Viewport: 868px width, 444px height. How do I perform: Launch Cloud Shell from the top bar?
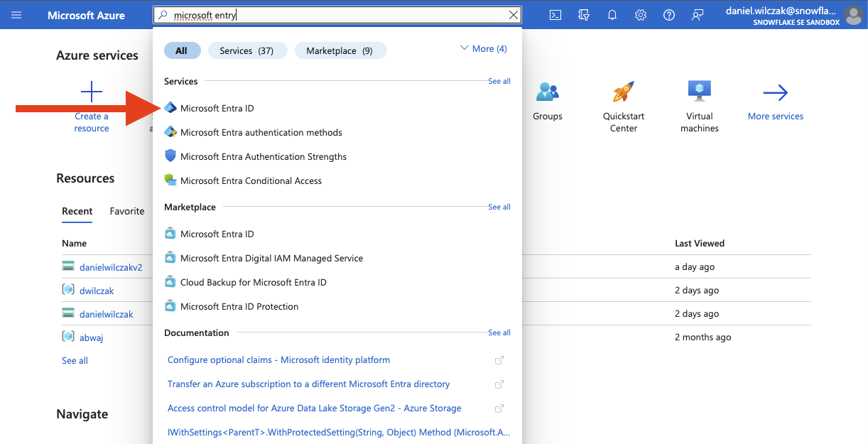pos(556,15)
